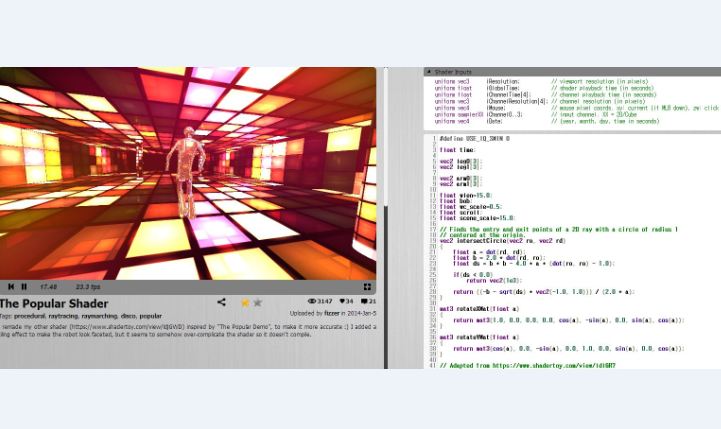Click the iMouse uniform row
This screenshot has width=721, height=429.
(x=577, y=108)
